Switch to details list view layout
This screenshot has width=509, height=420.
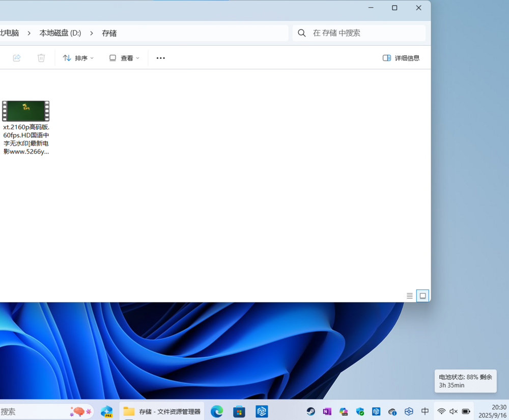click(x=410, y=296)
